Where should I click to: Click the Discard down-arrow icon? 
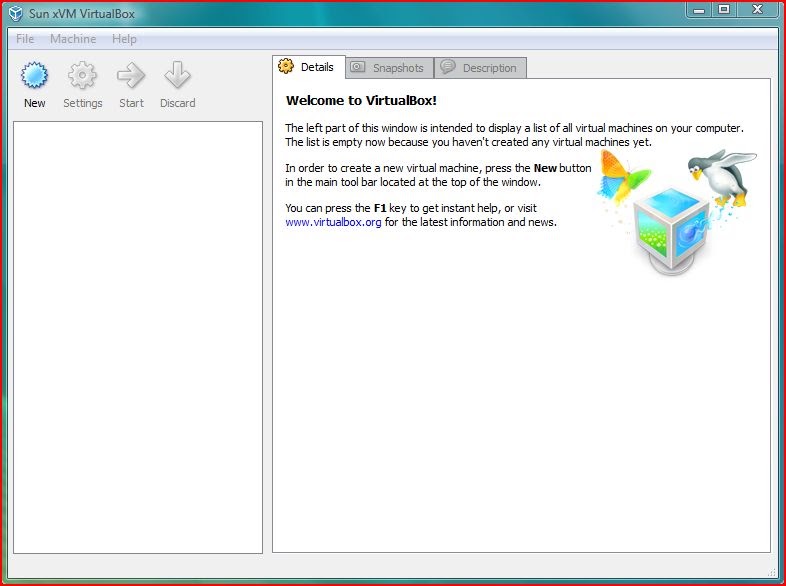[177, 76]
